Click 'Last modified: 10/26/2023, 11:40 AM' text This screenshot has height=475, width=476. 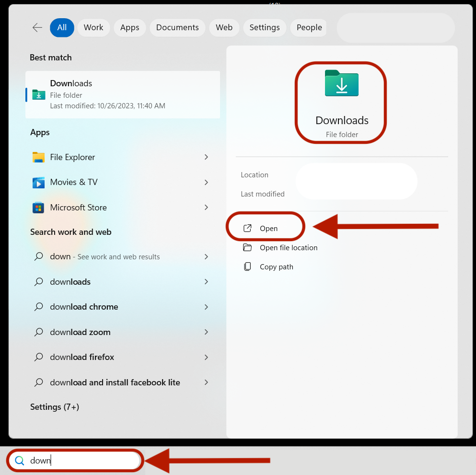click(x=108, y=106)
